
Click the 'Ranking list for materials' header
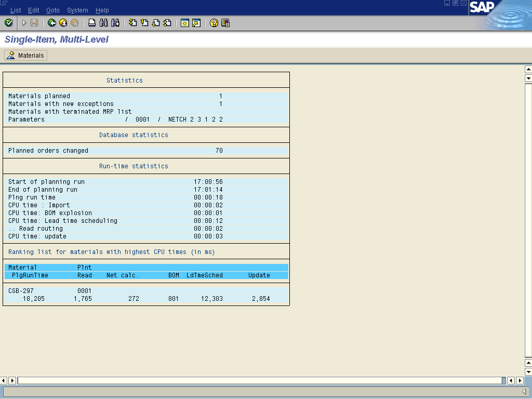[x=111, y=252]
